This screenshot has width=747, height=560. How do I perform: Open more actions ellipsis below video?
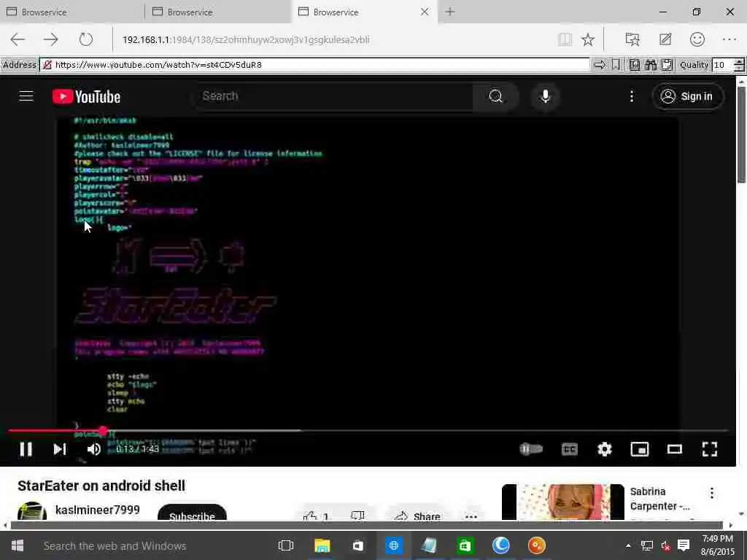471,517
